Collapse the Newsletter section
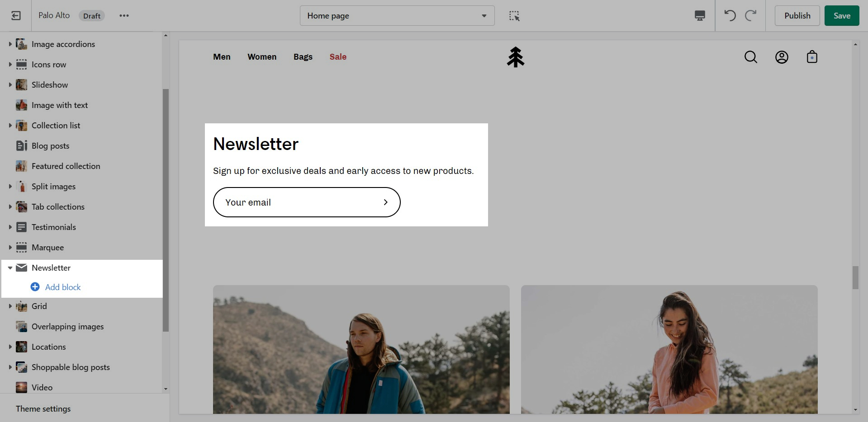 coord(10,268)
